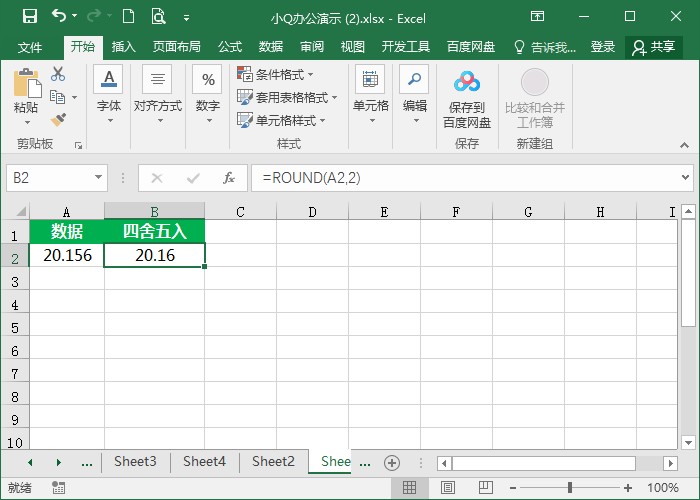Cut selection with scissors icon
The image size is (700, 500).
[58, 74]
